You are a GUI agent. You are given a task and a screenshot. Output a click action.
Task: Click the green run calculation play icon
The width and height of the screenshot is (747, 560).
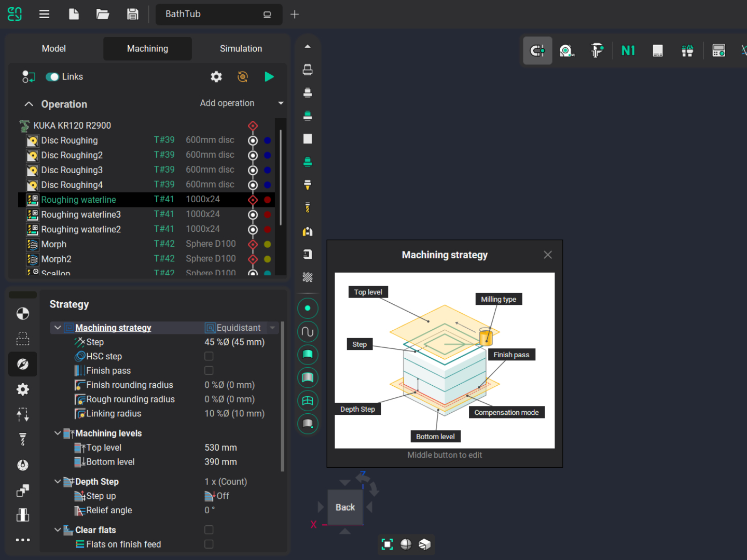pyautogui.click(x=269, y=77)
